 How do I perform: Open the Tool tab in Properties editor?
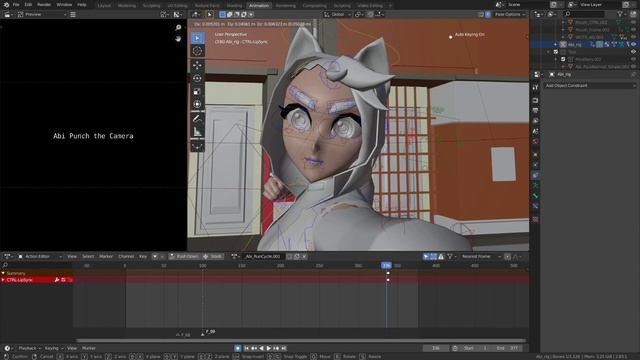point(535,87)
